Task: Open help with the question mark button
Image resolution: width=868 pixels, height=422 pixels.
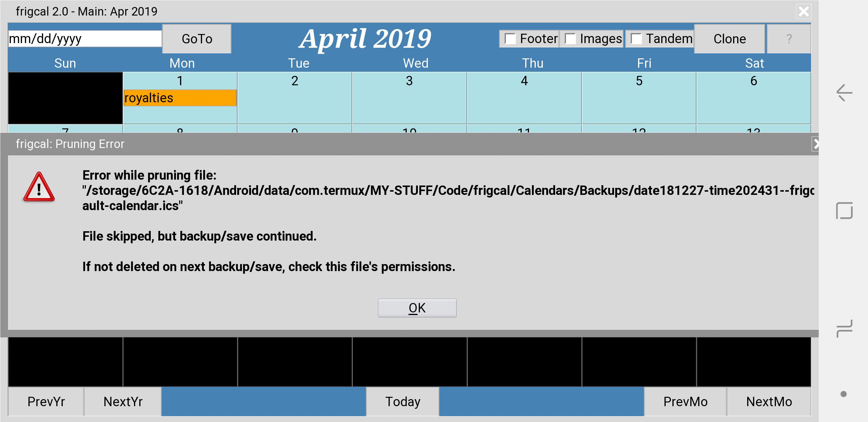Action: click(789, 39)
